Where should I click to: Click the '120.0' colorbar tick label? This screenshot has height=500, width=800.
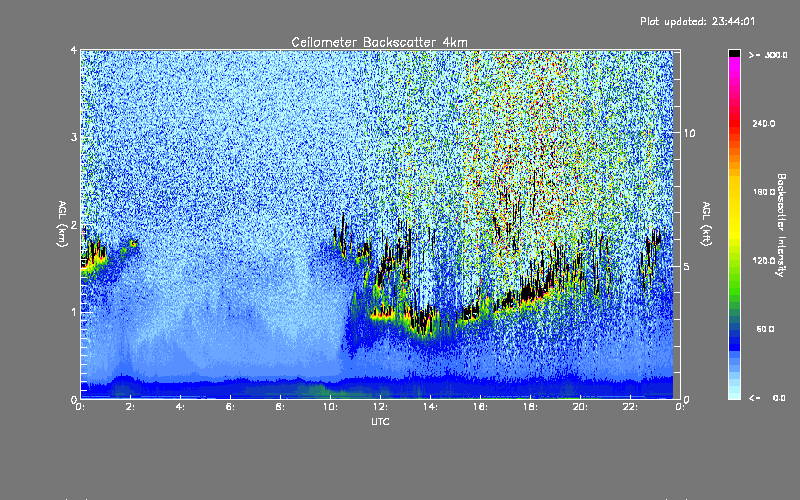(764, 261)
